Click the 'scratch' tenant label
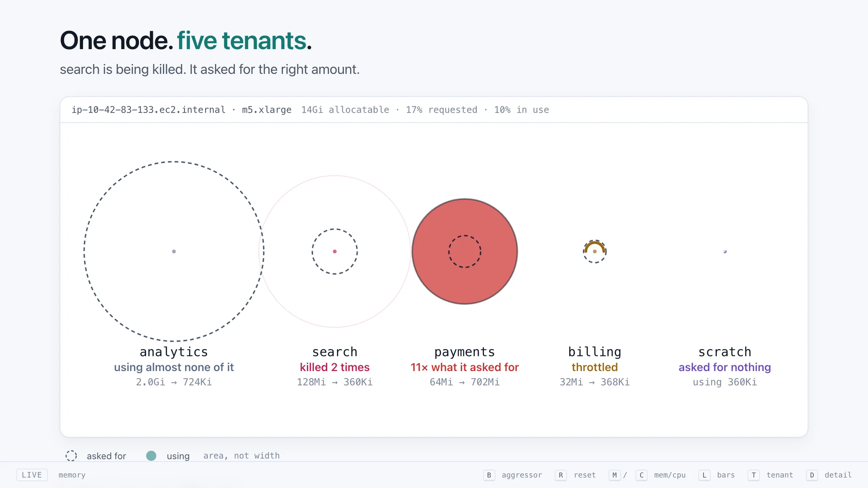Screen dimensions: 868x488 (x=725, y=352)
